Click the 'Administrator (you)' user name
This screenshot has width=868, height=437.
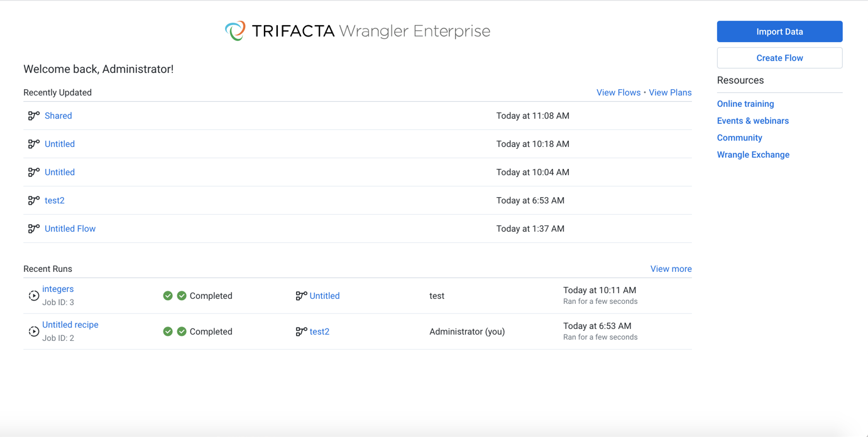click(467, 332)
